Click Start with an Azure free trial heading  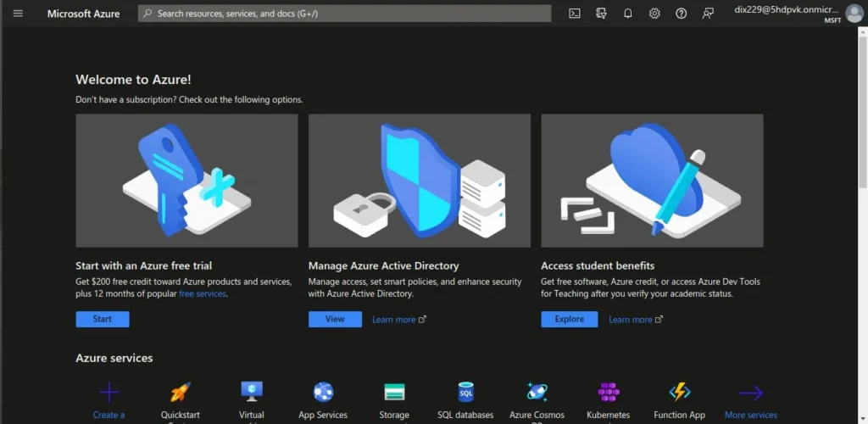click(x=144, y=265)
